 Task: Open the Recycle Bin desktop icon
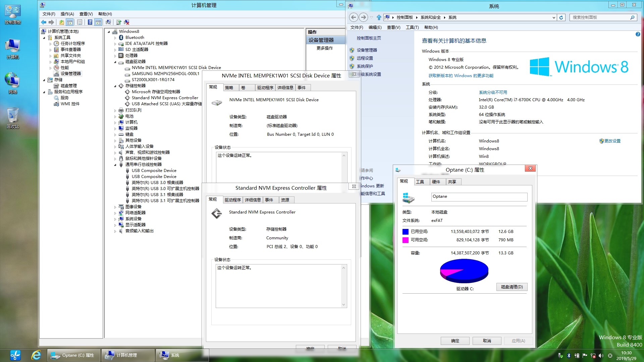coord(13,118)
